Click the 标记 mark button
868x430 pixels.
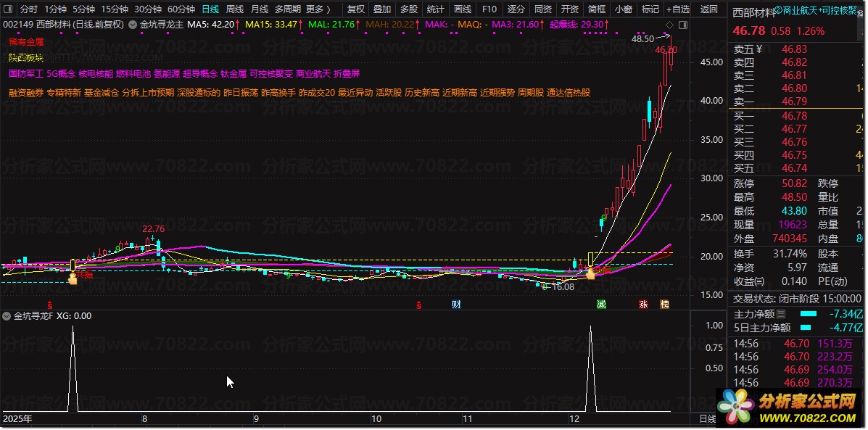click(650, 9)
